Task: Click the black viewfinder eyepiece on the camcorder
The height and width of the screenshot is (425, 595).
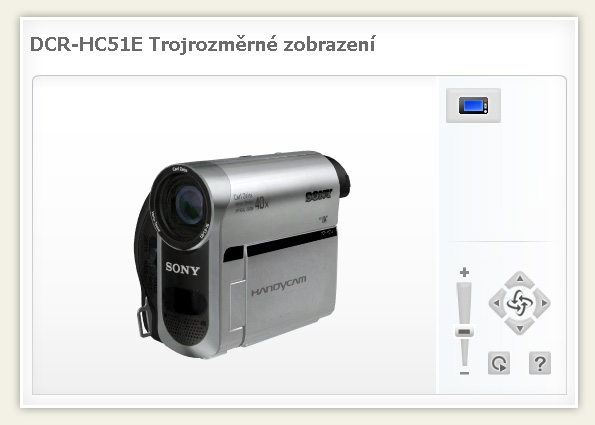Action: (339, 177)
